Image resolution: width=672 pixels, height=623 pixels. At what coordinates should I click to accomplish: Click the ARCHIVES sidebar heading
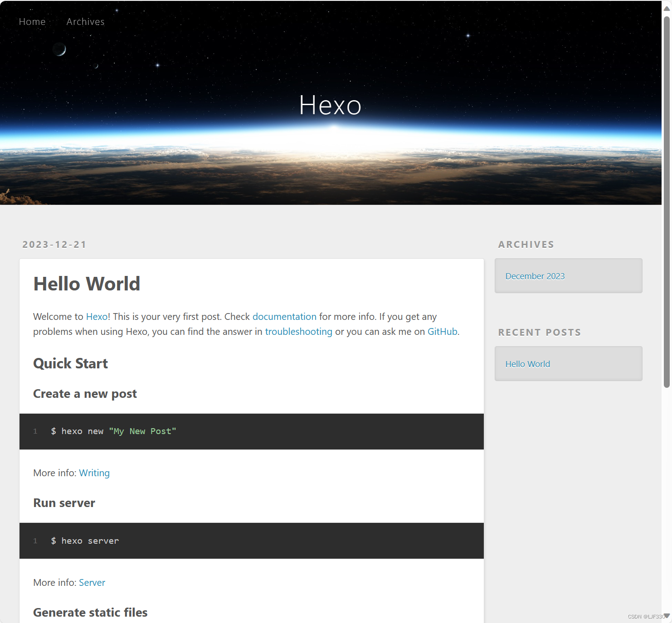coord(526,245)
